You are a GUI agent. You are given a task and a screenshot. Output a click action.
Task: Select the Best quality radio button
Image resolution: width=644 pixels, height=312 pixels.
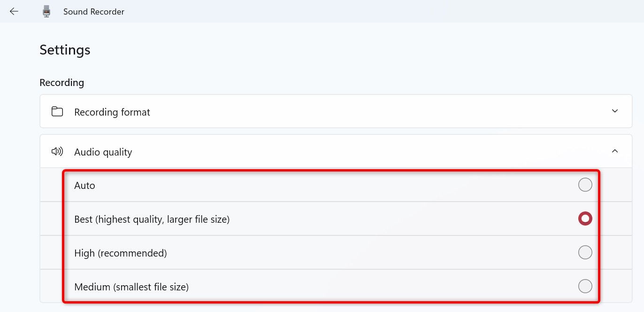[585, 218]
